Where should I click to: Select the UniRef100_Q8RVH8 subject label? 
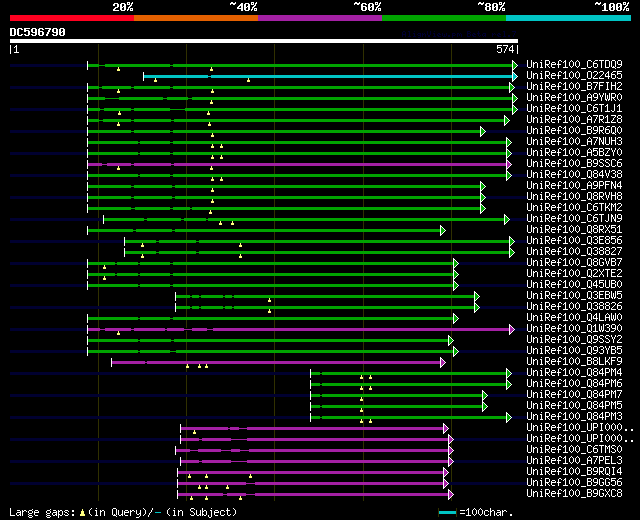click(574, 197)
